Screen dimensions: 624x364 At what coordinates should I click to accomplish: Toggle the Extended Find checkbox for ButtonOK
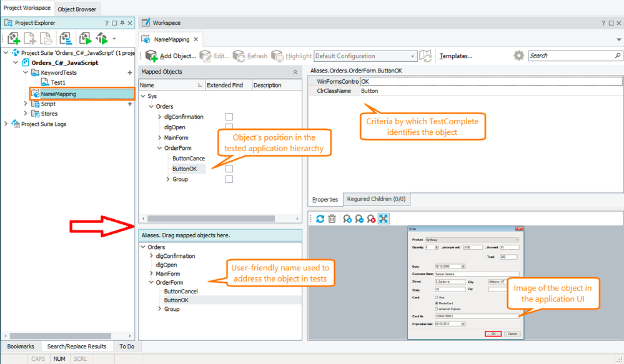tap(229, 169)
